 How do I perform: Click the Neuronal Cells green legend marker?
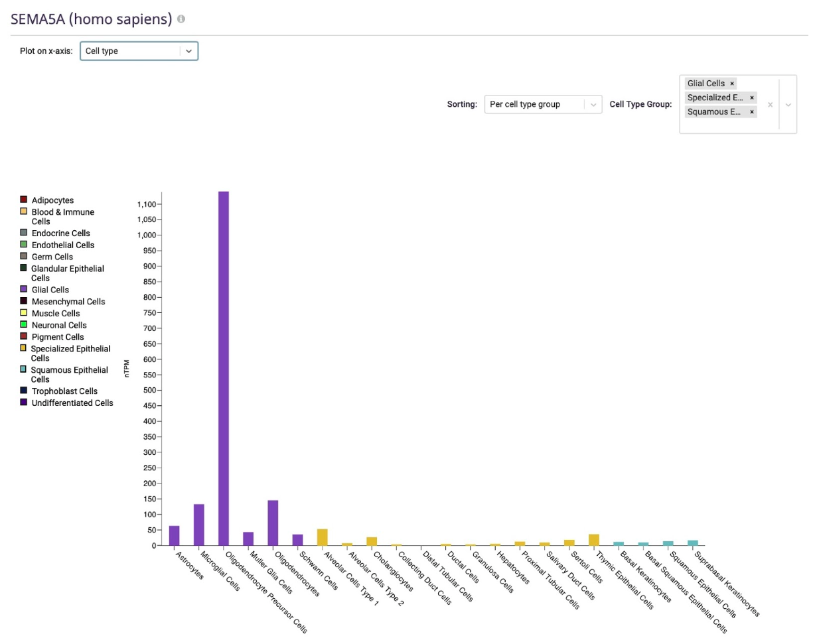click(23, 325)
